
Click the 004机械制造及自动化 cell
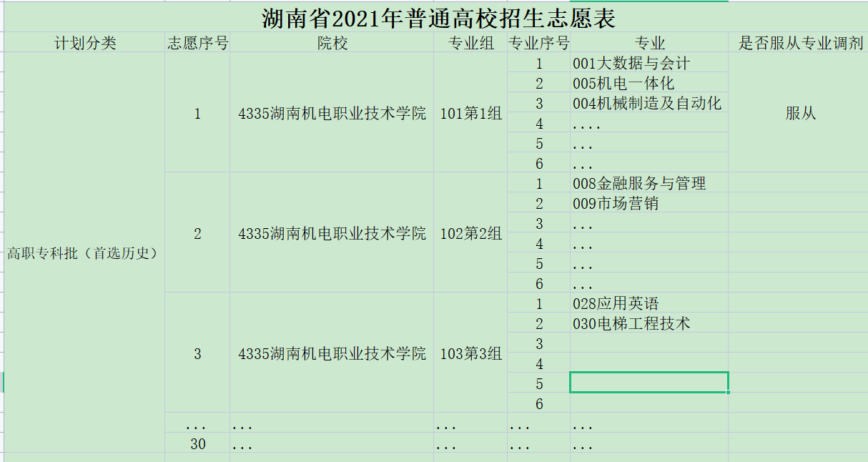click(648, 103)
